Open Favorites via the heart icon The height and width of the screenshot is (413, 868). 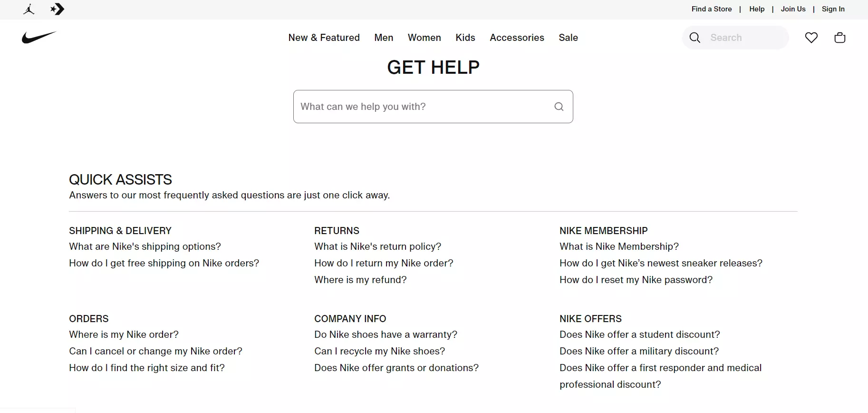click(811, 38)
